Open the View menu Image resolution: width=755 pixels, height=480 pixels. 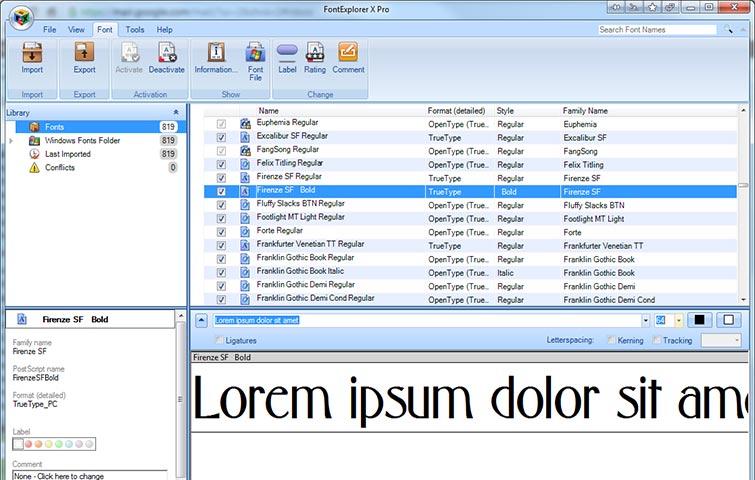click(x=76, y=29)
